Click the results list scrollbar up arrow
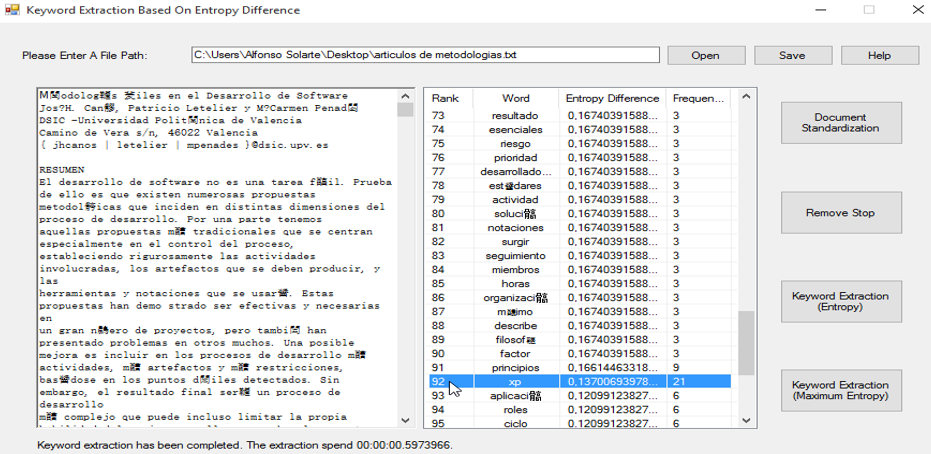 [x=745, y=98]
